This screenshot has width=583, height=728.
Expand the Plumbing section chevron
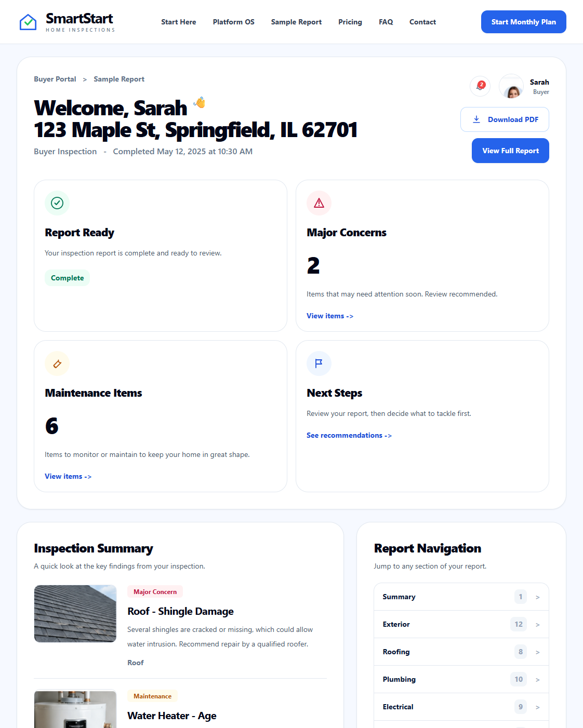point(538,680)
